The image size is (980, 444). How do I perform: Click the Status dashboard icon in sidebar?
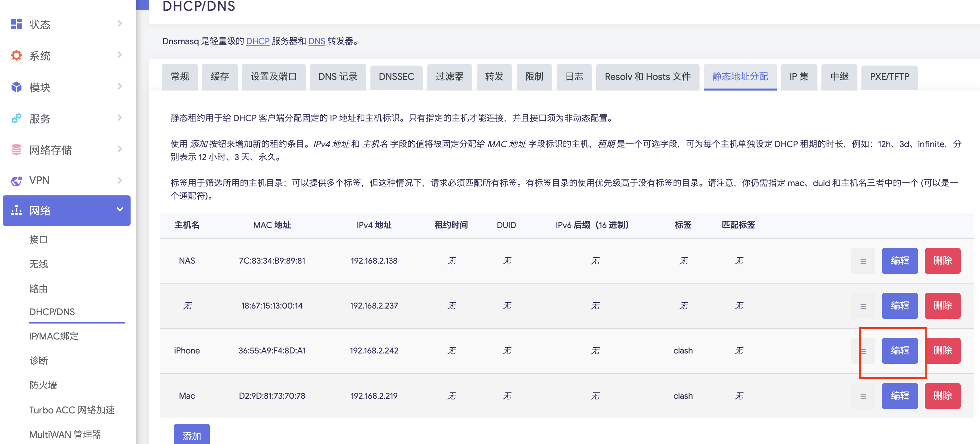[x=16, y=24]
